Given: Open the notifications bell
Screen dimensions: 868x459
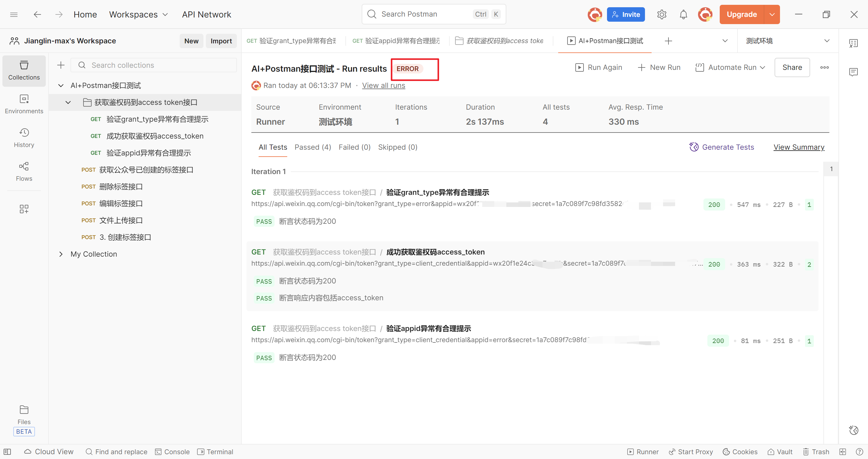Looking at the screenshot, I should pos(683,14).
